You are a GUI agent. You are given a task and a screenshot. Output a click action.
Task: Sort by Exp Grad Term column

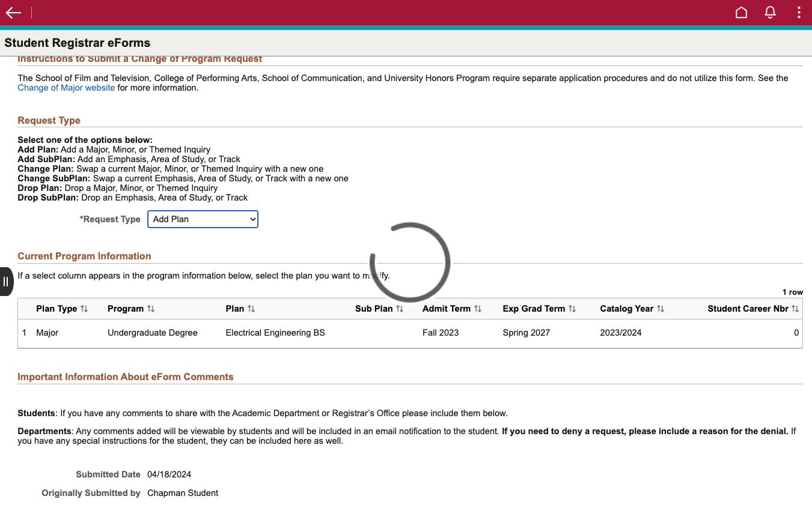tap(539, 309)
